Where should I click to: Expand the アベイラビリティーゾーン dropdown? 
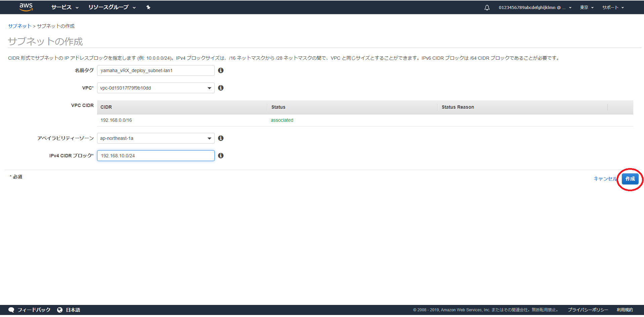tap(156, 138)
